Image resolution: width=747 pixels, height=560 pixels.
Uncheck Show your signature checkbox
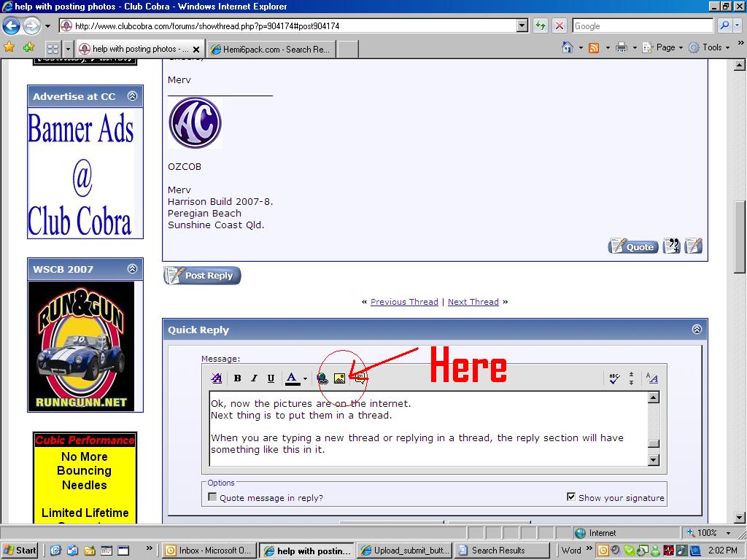(x=571, y=497)
